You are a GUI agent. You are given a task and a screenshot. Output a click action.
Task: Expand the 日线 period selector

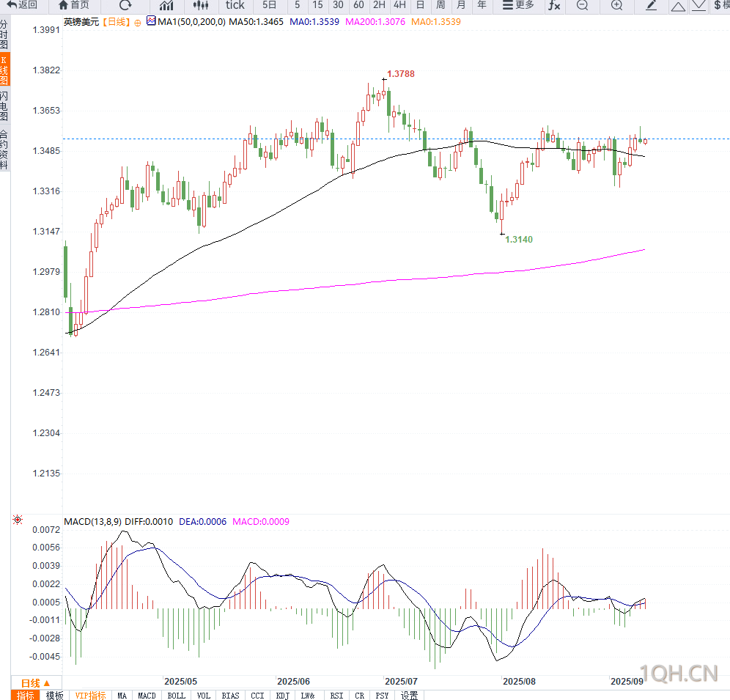(x=37, y=683)
